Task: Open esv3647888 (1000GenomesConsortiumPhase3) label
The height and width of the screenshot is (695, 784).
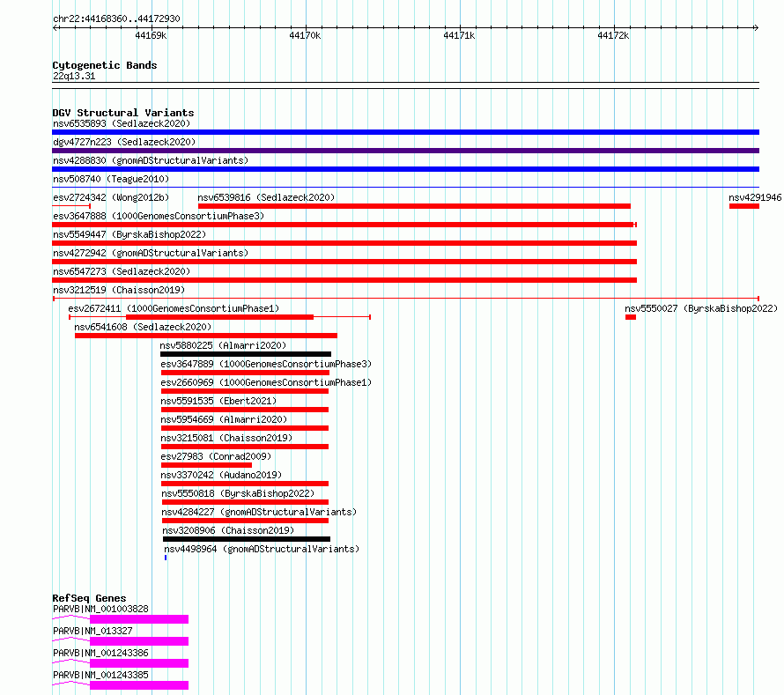Action: (x=159, y=216)
